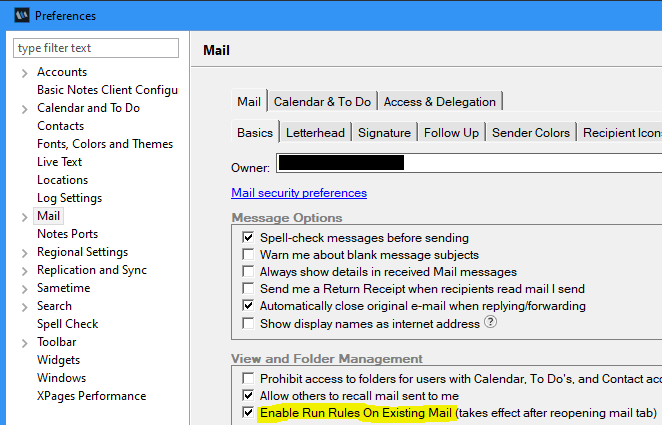Switch to the Calendar & To Do tab
This screenshot has width=662, height=425.
pyautogui.click(x=322, y=101)
